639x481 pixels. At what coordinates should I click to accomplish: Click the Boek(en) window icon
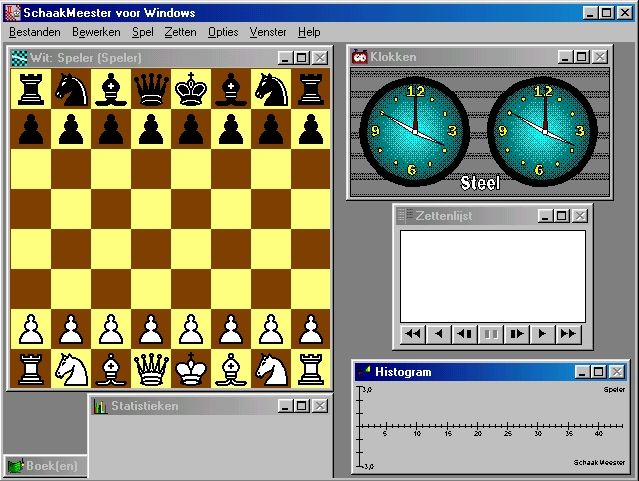click(15, 466)
